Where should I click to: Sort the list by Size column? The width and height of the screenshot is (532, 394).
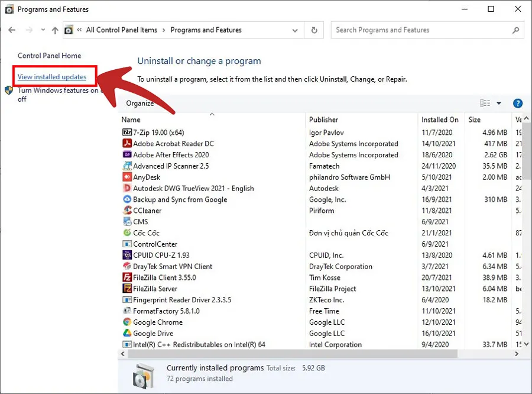[474, 120]
